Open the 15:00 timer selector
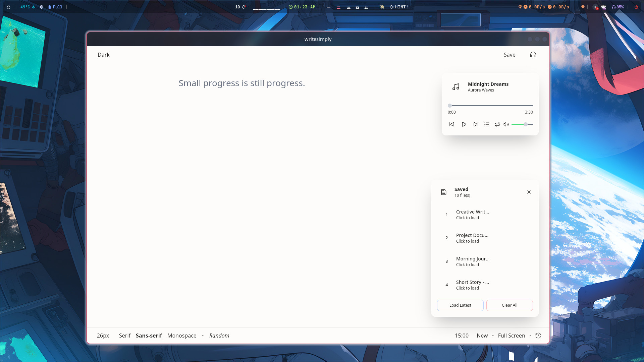This screenshot has height=362, width=644. [462, 336]
